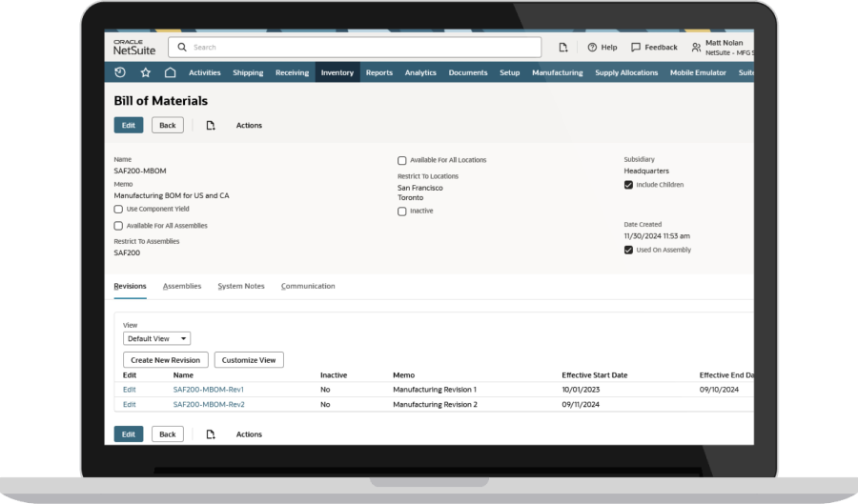Open the Manufacturing menu in navigation bar
Image resolution: width=858 pixels, height=504 pixels.
(x=557, y=72)
